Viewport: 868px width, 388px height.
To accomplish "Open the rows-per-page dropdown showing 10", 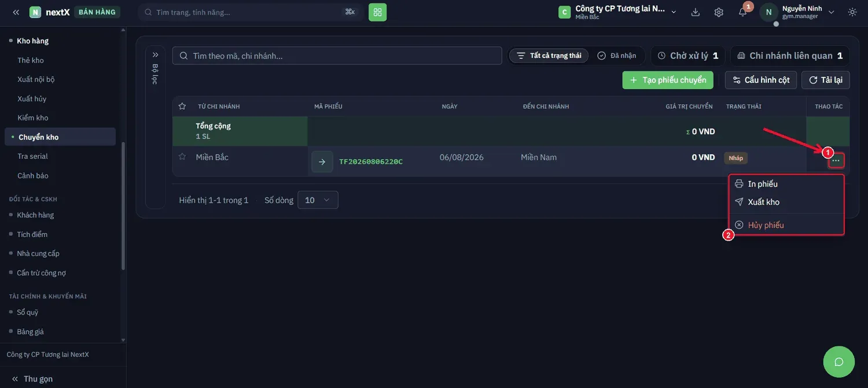I will coord(318,200).
